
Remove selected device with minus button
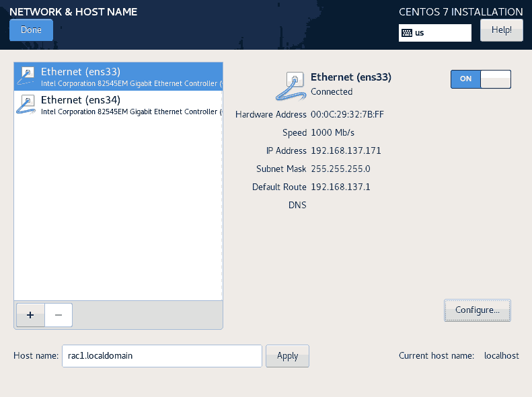[59, 315]
